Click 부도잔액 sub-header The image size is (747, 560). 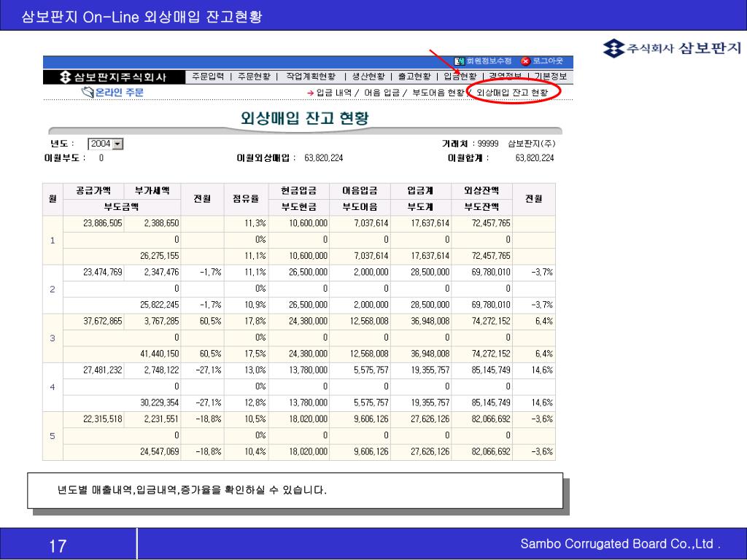pos(481,206)
